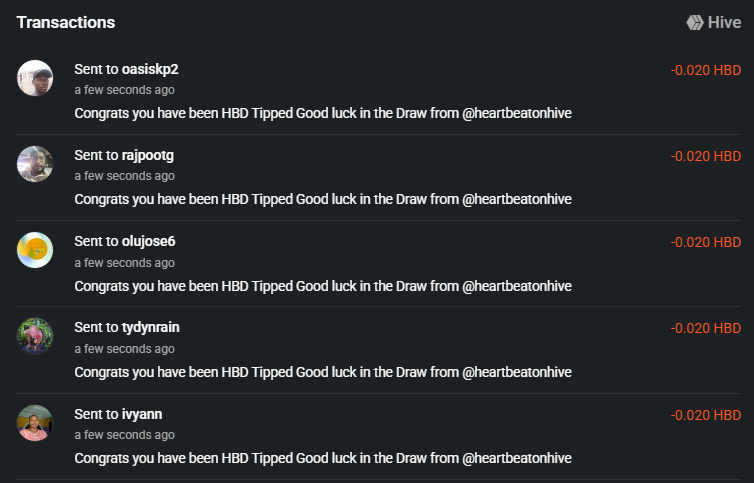Click the -0.020 HBD amount for oasiskp2
Image resolution: width=754 pixels, height=483 pixels.
click(705, 70)
